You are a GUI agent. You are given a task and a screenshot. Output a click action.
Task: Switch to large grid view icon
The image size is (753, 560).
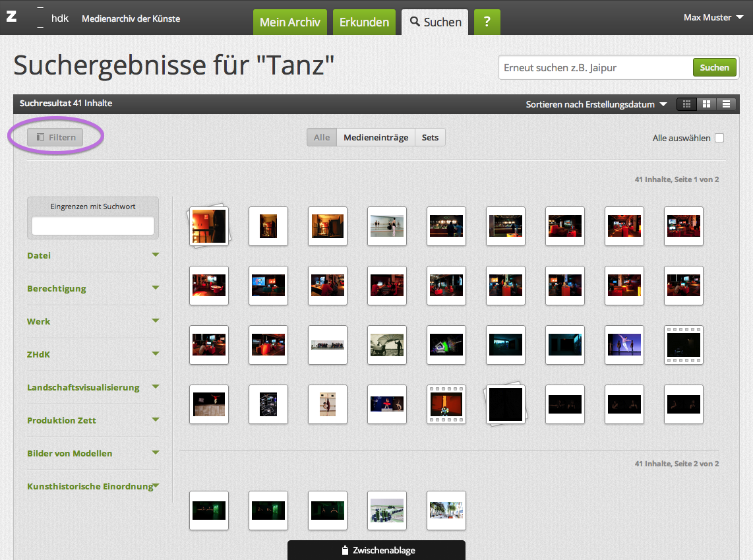tap(706, 104)
